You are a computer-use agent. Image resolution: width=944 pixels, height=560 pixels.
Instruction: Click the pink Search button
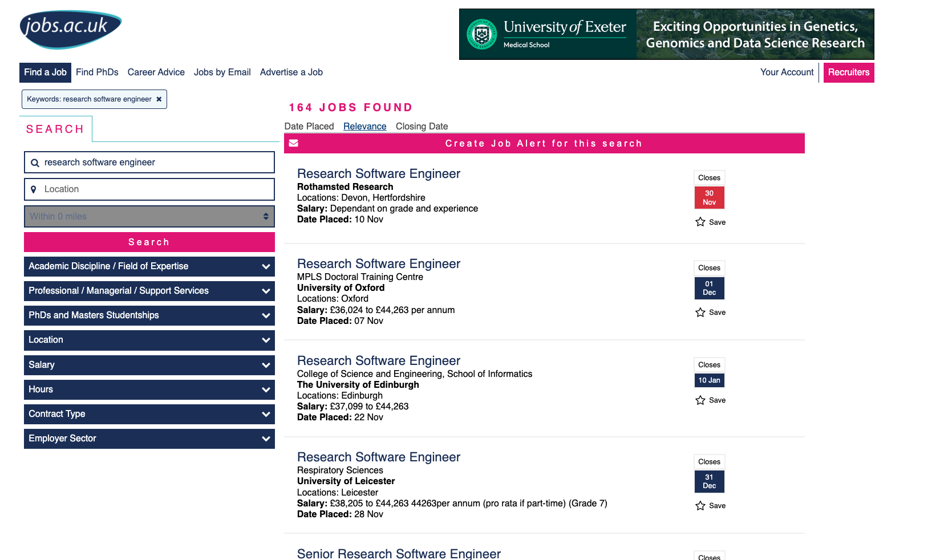pyautogui.click(x=149, y=242)
